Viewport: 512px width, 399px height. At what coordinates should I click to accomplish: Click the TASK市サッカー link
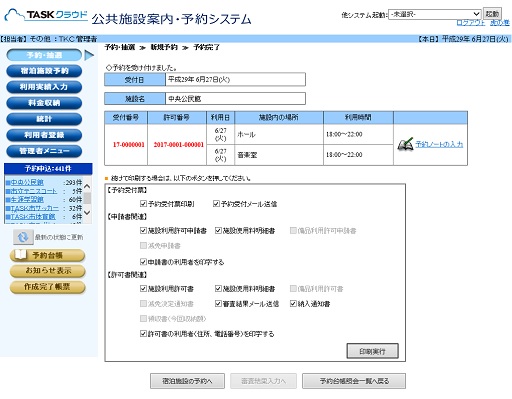pyautogui.click(x=34, y=208)
